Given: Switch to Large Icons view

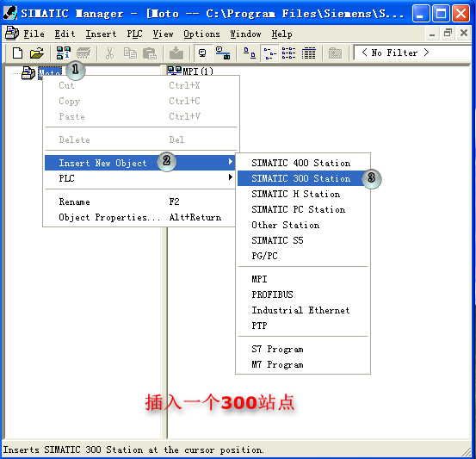Looking at the screenshot, I should pos(250,53).
